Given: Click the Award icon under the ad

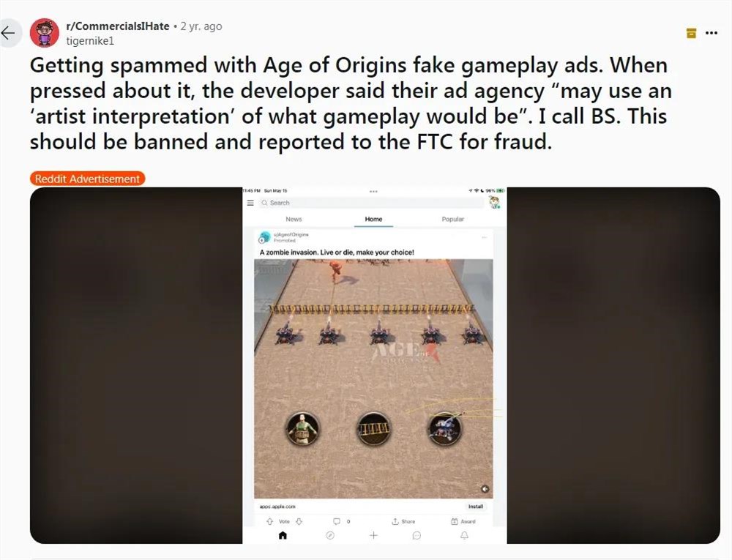Looking at the screenshot, I should 463,521.
